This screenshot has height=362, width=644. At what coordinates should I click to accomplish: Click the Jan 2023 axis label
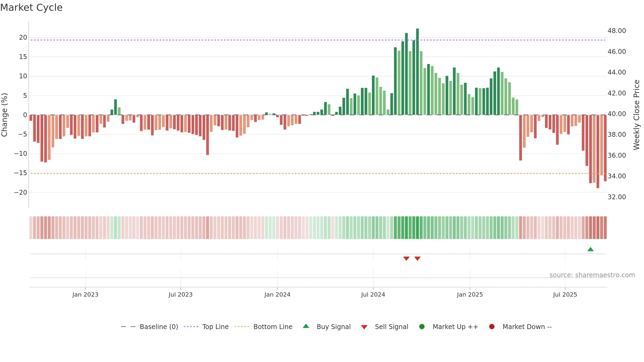click(85, 295)
